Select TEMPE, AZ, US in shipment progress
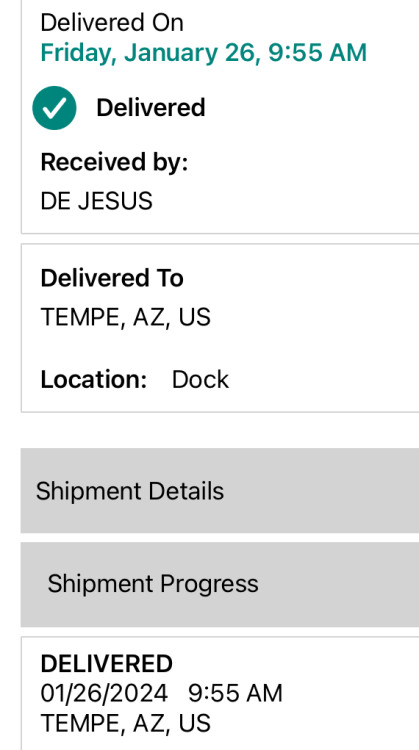This screenshot has width=419, height=750. point(125,723)
